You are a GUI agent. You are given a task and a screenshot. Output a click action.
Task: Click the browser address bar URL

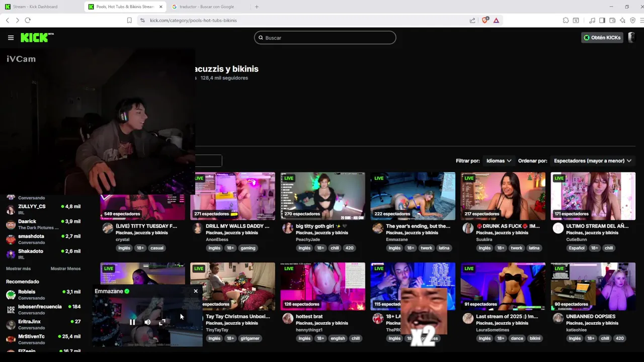[x=193, y=20]
